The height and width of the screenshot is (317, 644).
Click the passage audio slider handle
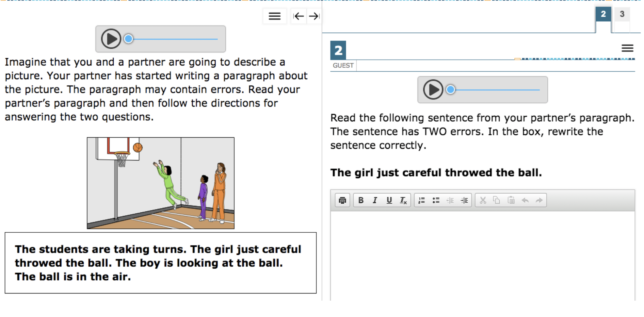pyautogui.click(x=129, y=39)
